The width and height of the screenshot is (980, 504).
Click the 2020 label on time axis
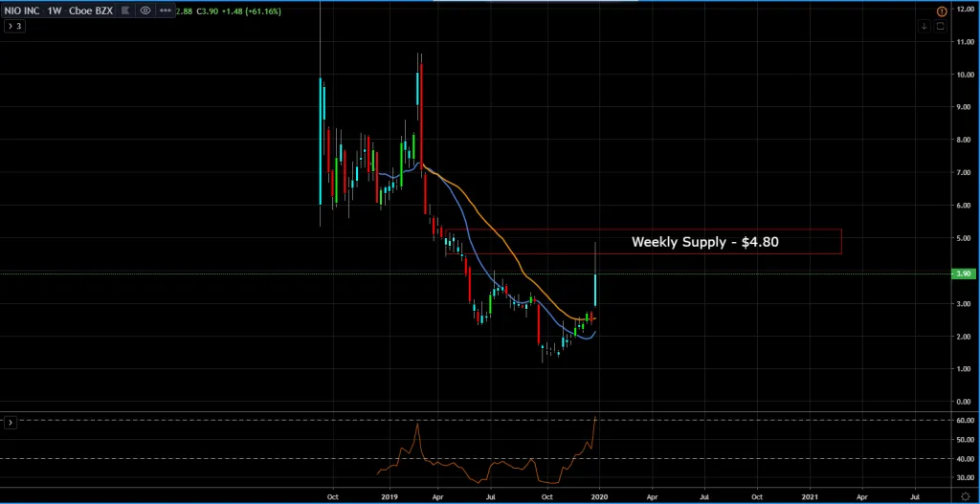(599, 497)
